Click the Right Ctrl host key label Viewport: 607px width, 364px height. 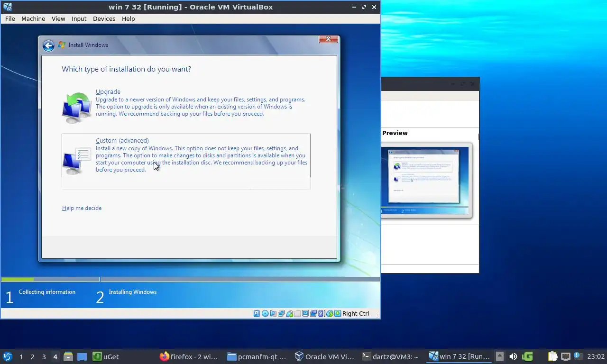click(356, 313)
